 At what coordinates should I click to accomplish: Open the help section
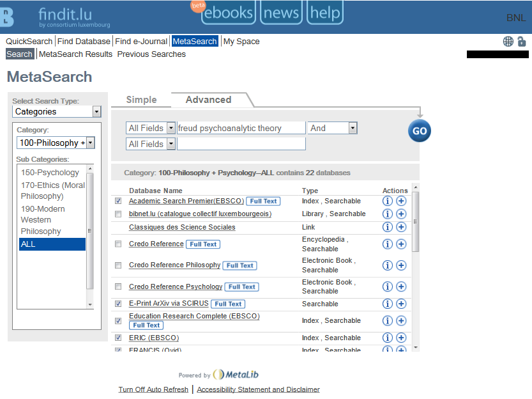(325, 13)
